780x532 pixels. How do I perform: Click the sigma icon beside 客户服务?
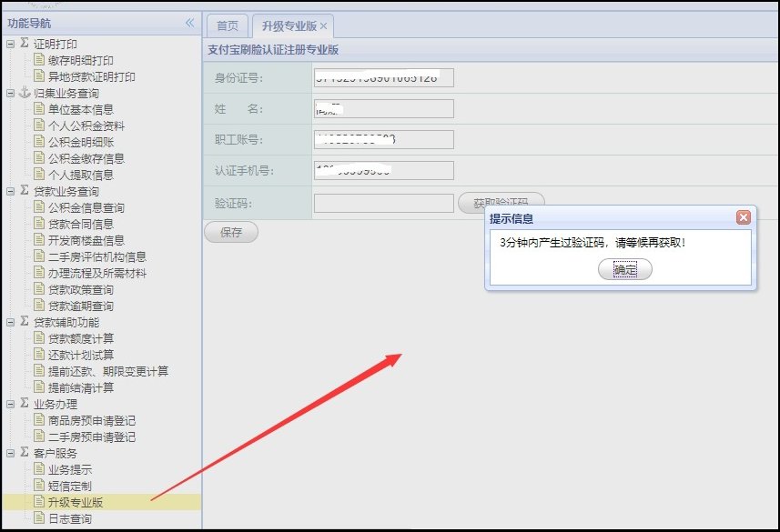coord(25,453)
